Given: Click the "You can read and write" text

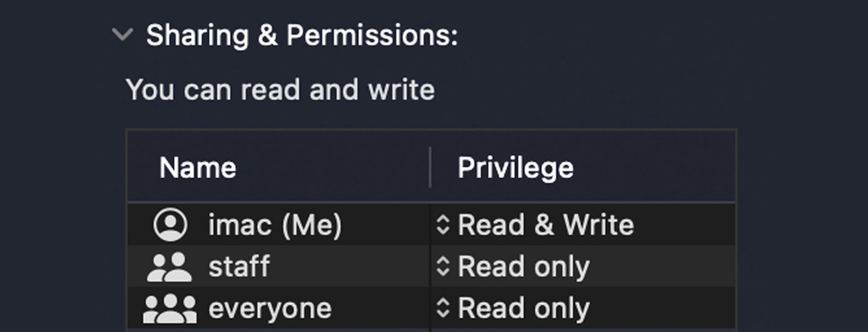Looking at the screenshot, I should [280, 90].
